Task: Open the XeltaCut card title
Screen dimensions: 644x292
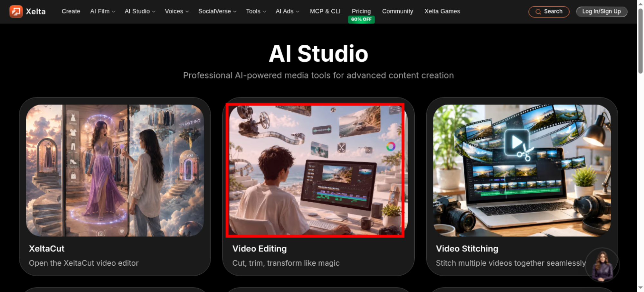Action: tap(47, 249)
